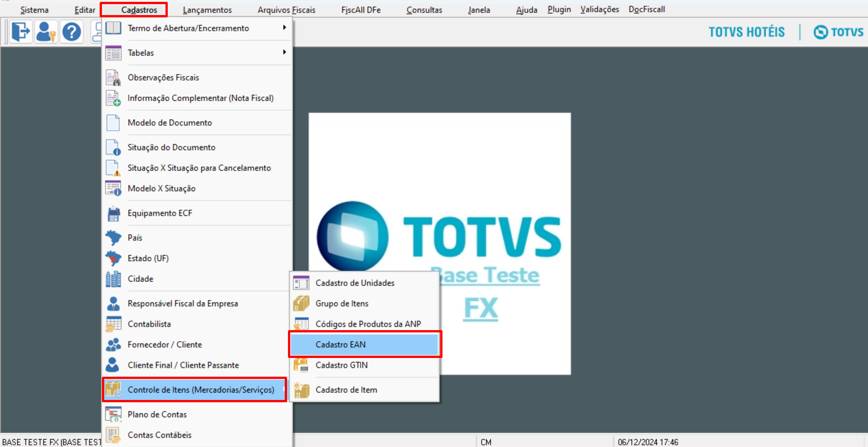
Task: Open the Validações menu
Action: pos(600,10)
